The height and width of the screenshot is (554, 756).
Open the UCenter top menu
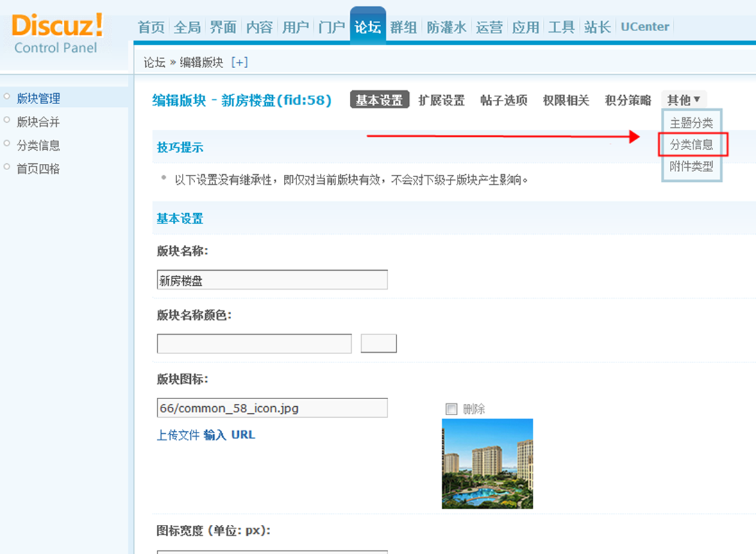pos(645,27)
